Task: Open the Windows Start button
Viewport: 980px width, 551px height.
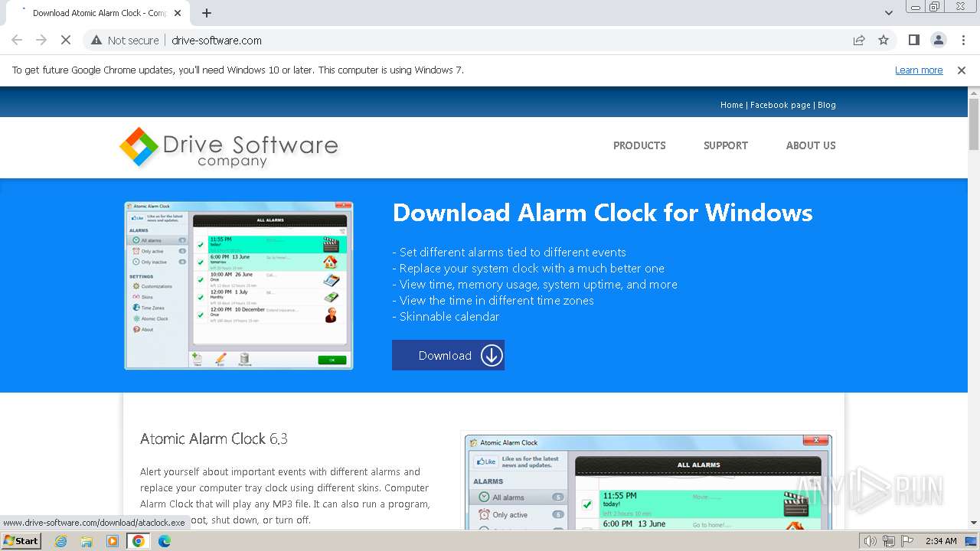Action: pyautogui.click(x=21, y=540)
